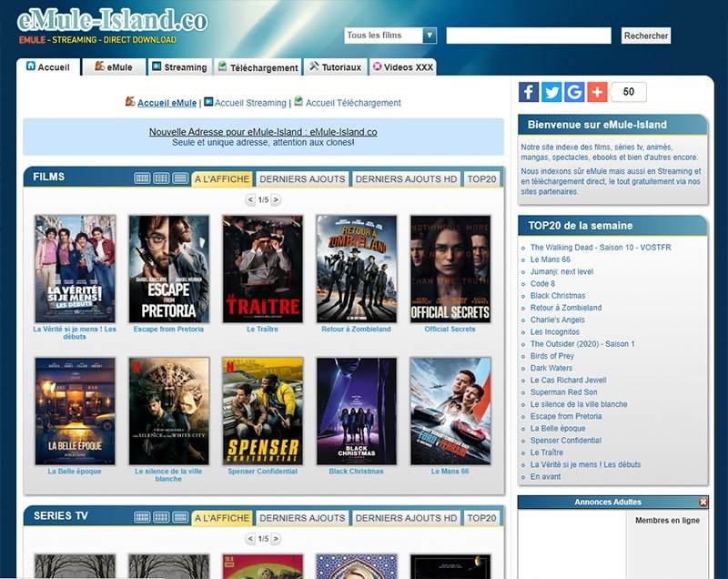The height and width of the screenshot is (579, 728).
Task: Open Birds of Prey in TOP20 list
Action: click(552, 356)
